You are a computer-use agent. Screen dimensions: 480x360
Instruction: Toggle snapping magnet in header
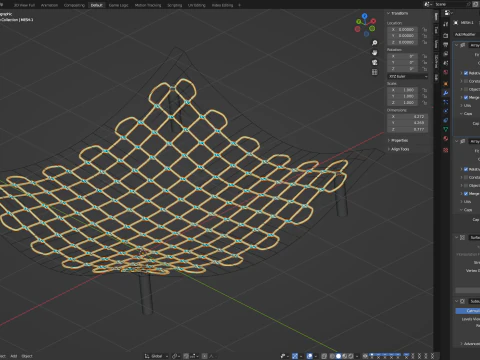click(186, 356)
